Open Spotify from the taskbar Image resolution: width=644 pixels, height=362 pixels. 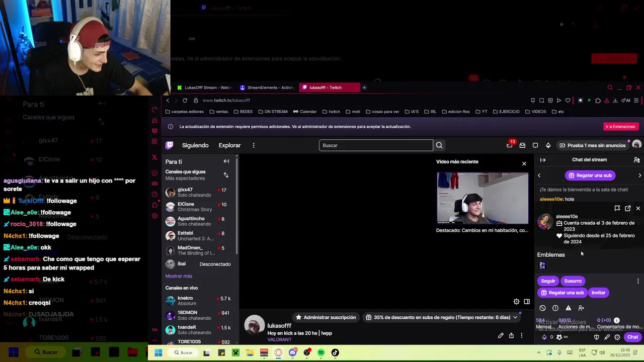pyautogui.click(x=321, y=353)
